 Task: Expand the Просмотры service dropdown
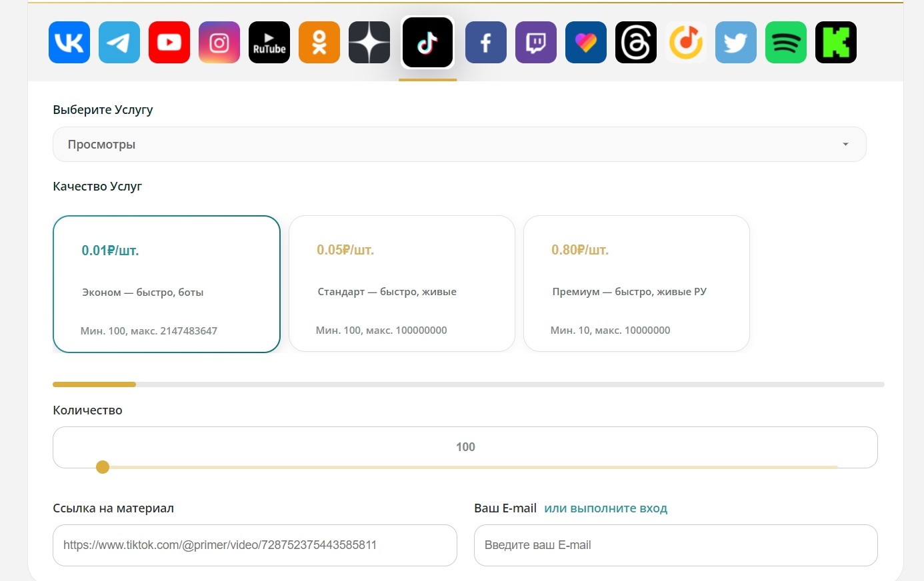pos(459,145)
